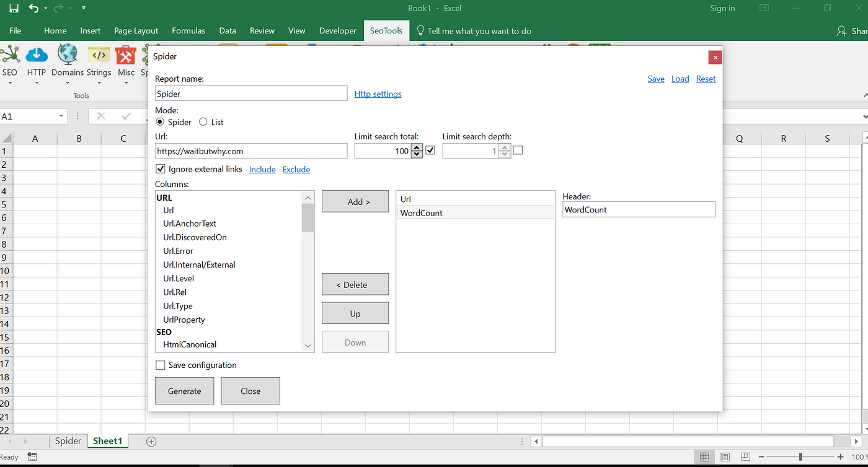Click the Save icon in quick access toolbar
This screenshot has height=467, width=868.
(x=14, y=9)
